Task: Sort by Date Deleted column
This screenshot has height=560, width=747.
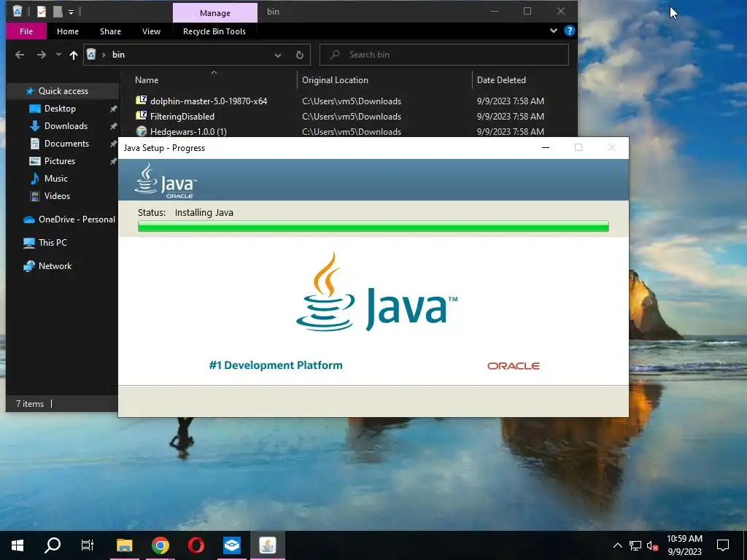Action: [501, 80]
